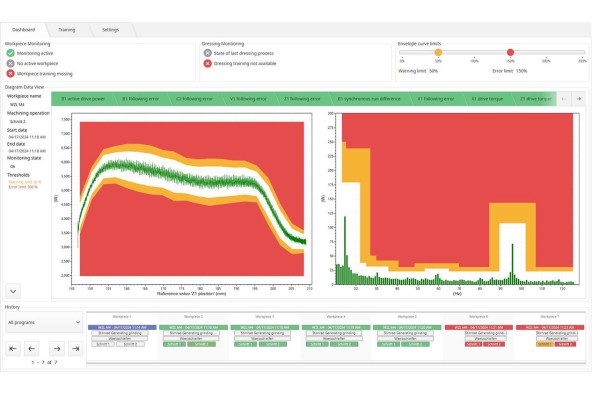This screenshot has width=592, height=394.
Task: Select the red error limit slider handle
Action: (510, 52)
